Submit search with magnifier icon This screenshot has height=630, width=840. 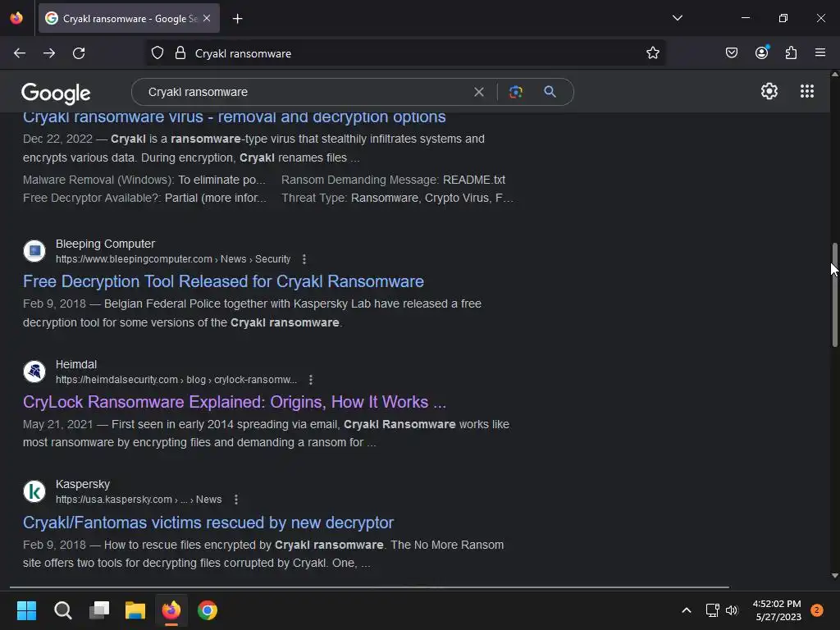click(x=550, y=92)
